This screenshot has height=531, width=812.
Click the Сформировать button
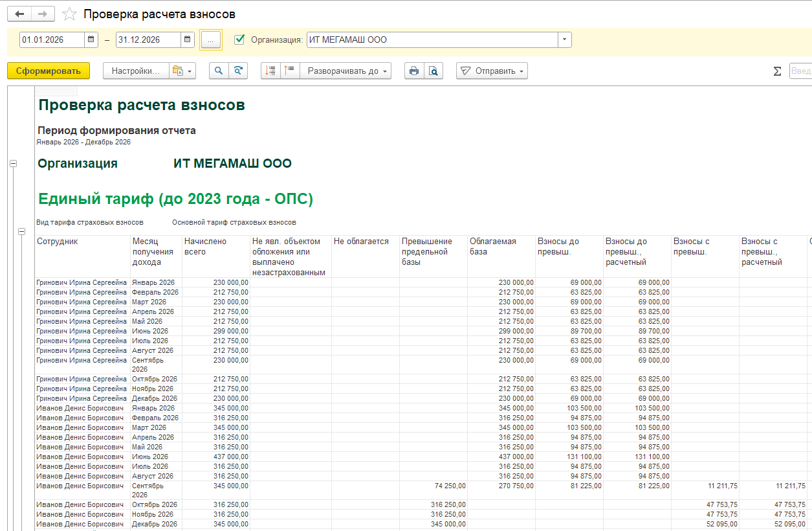49,71
